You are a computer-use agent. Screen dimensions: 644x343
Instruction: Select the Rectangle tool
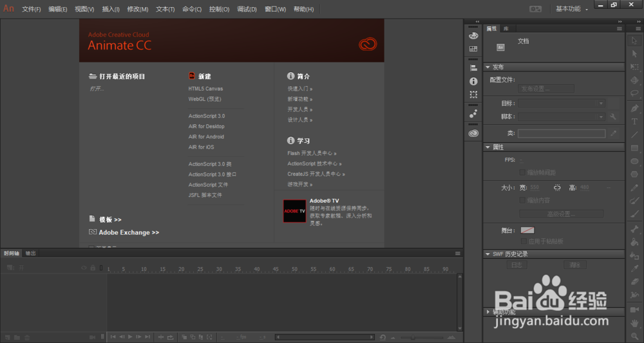pyautogui.click(x=634, y=148)
